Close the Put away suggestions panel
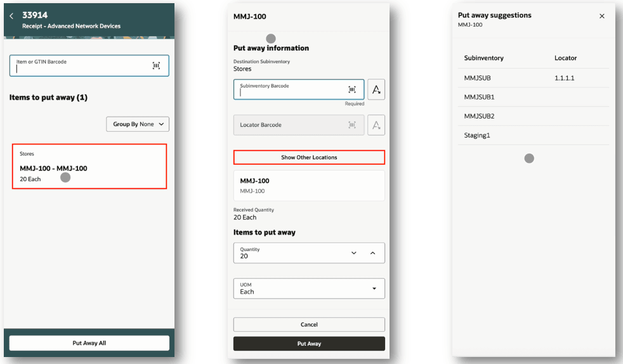623x364 pixels. coord(602,16)
